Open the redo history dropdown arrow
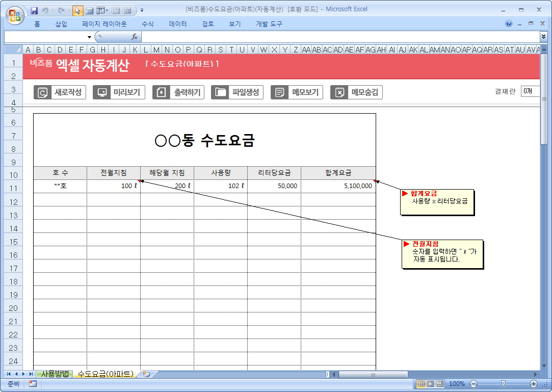The height and width of the screenshot is (392, 552). click(69, 11)
